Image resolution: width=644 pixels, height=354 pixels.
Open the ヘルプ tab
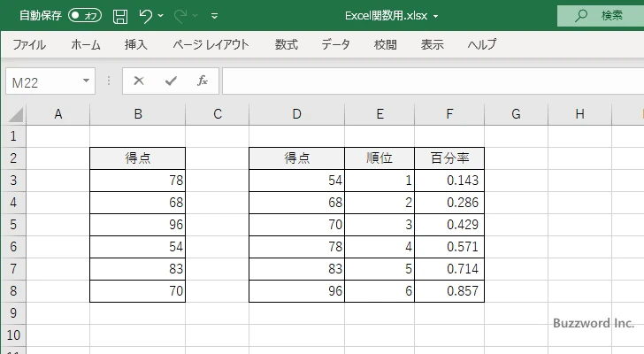482,44
